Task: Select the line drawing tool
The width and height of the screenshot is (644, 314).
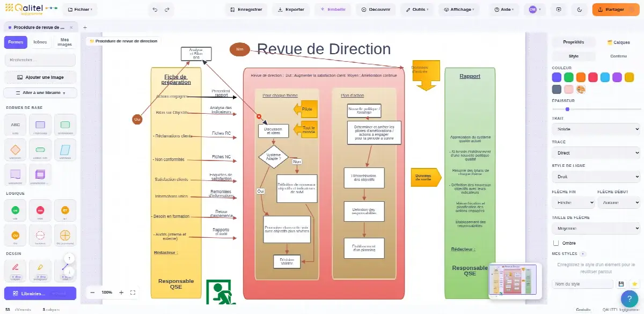Action: 65,271
